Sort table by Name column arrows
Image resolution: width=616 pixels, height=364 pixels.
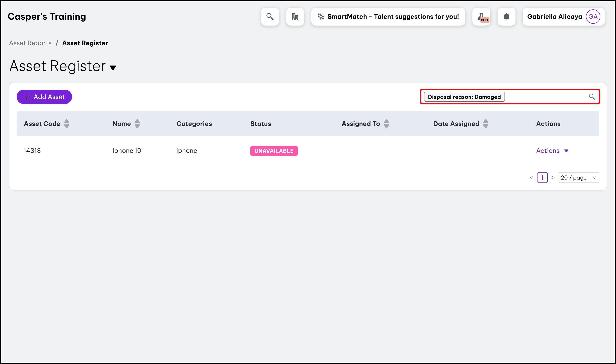pyautogui.click(x=137, y=124)
